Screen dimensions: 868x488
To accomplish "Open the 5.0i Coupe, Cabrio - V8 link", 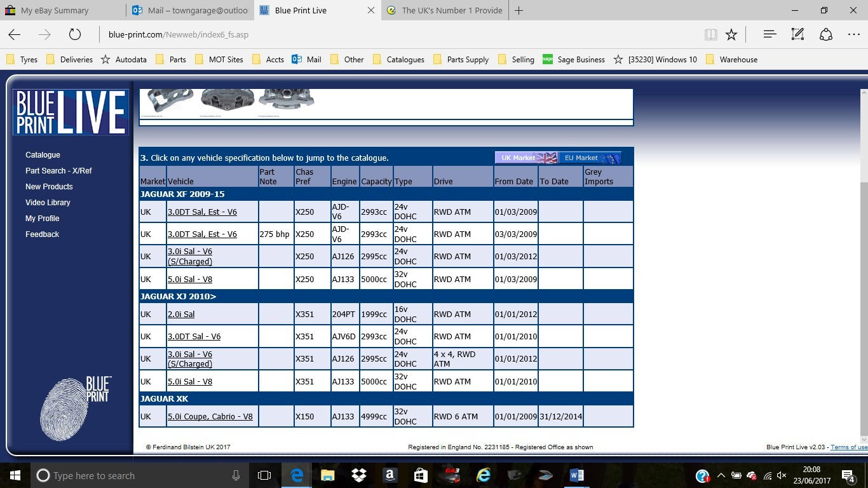I will pos(210,417).
